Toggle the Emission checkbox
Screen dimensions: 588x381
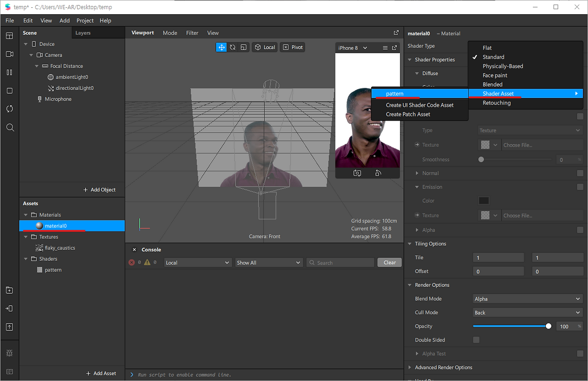[x=580, y=187]
